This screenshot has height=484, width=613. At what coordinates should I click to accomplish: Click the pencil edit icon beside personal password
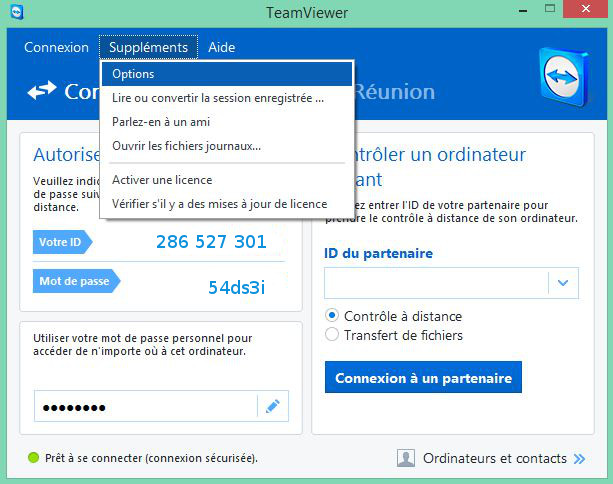272,406
